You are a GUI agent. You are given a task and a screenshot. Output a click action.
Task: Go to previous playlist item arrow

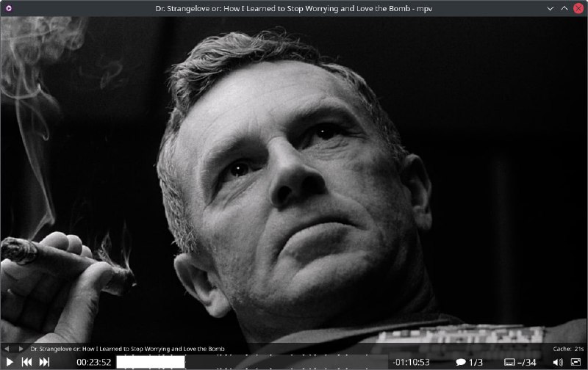[x=7, y=348]
